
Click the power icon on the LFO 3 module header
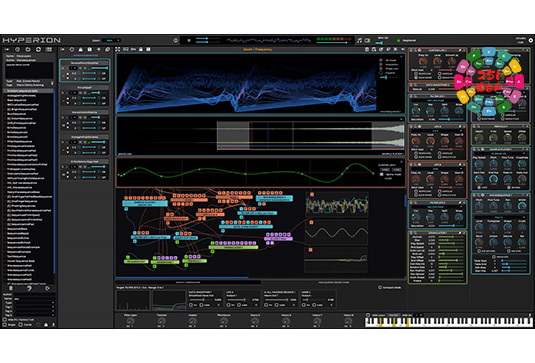click(419, 127)
